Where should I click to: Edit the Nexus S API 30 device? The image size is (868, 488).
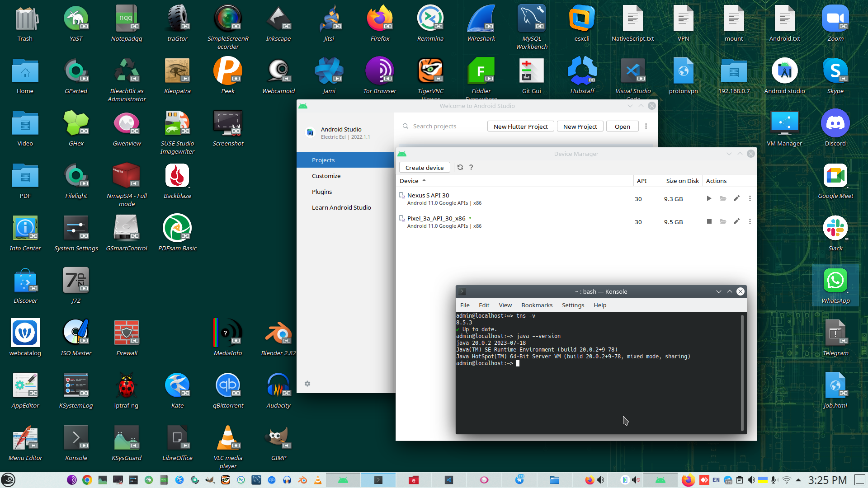[736, 199]
